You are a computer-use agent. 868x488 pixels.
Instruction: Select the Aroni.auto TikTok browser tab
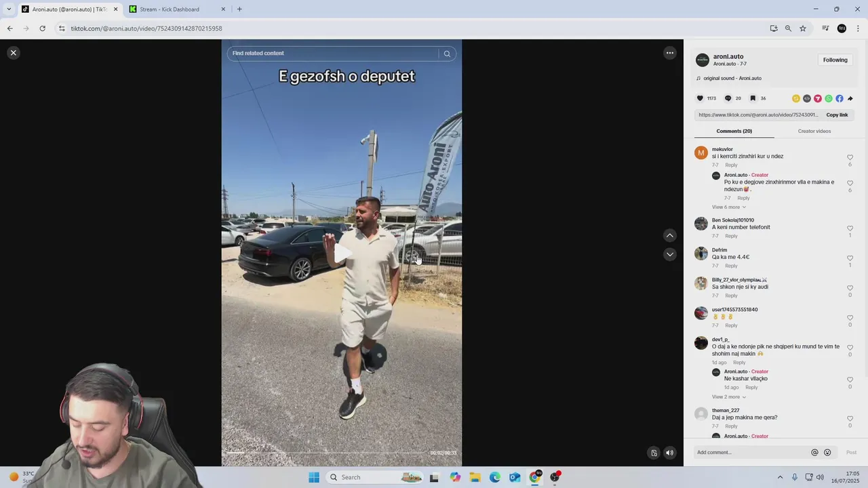click(69, 9)
